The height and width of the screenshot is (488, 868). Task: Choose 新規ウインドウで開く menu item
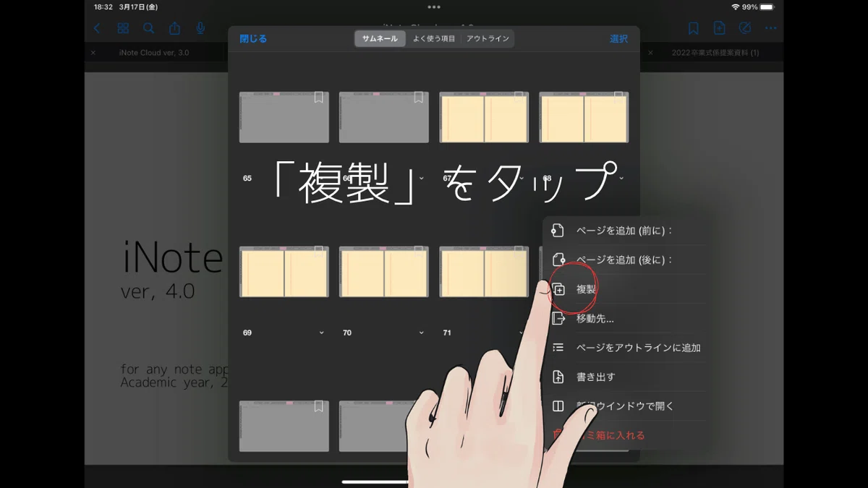pyautogui.click(x=626, y=406)
